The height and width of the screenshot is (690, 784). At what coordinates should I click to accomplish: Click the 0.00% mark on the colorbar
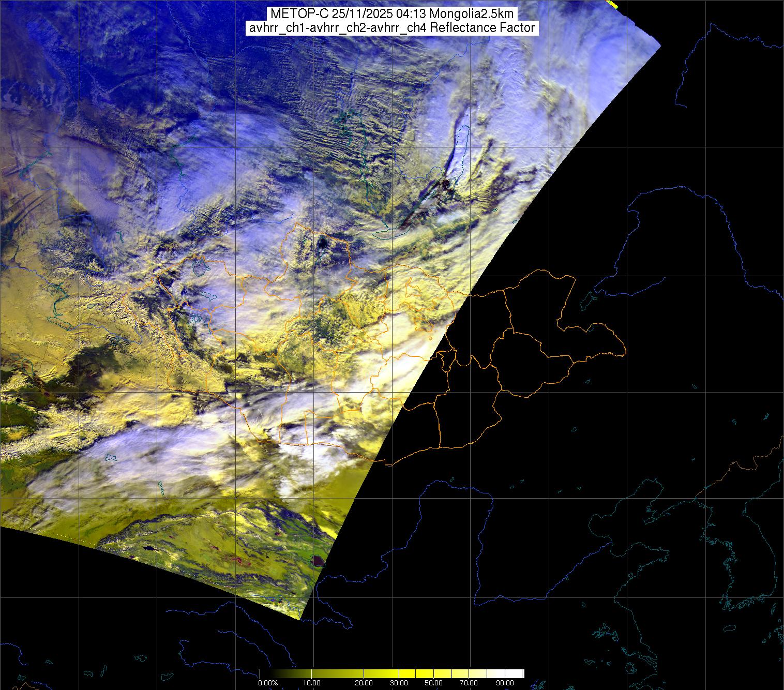267,683
